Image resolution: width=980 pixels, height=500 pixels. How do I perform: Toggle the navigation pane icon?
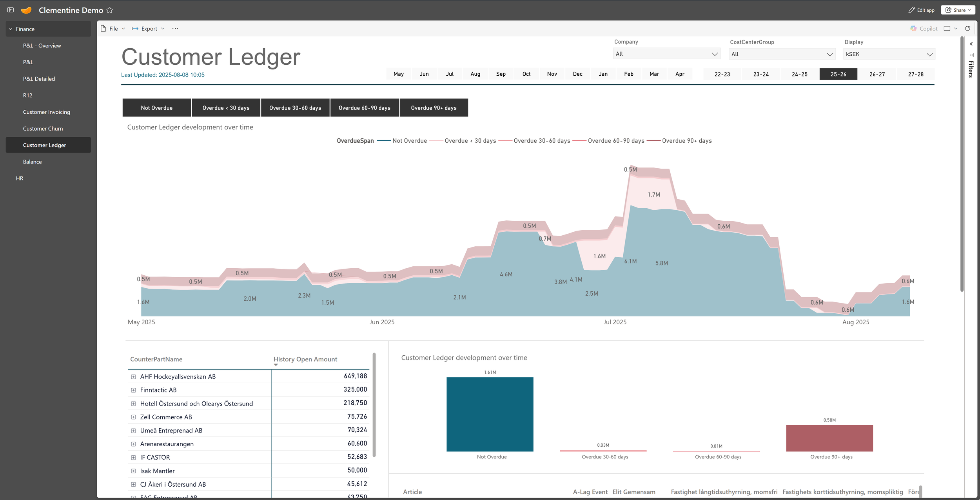tap(11, 10)
